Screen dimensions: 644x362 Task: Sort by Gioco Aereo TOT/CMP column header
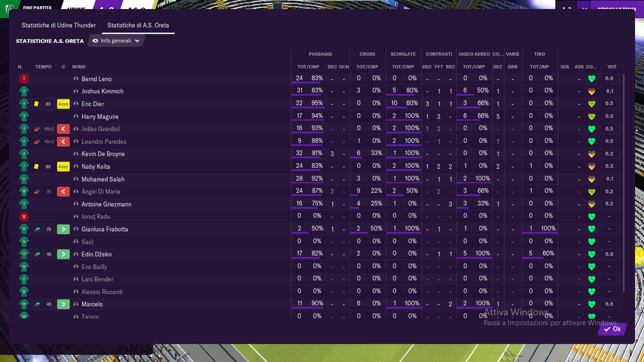pyautogui.click(x=474, y=67)
